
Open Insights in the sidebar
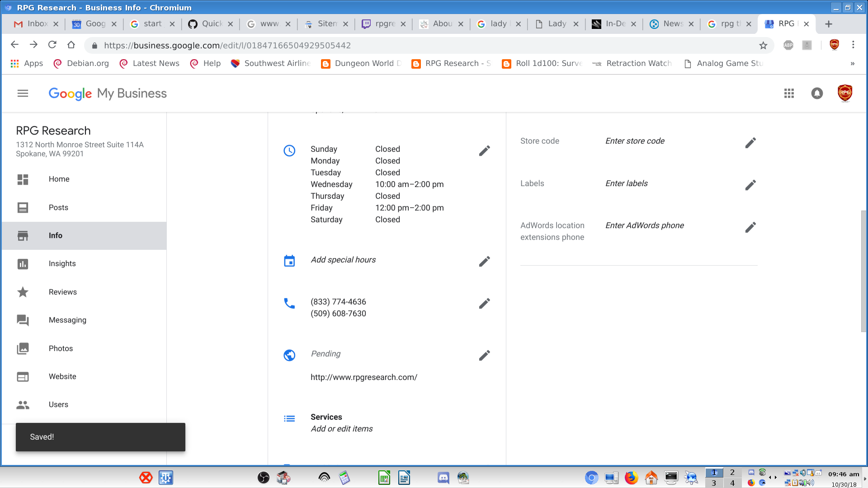(x=62, y=263)
